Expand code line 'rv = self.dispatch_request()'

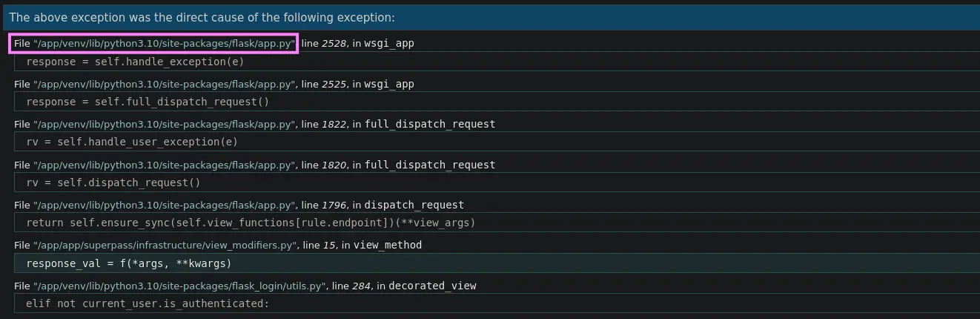click(497, 182)
